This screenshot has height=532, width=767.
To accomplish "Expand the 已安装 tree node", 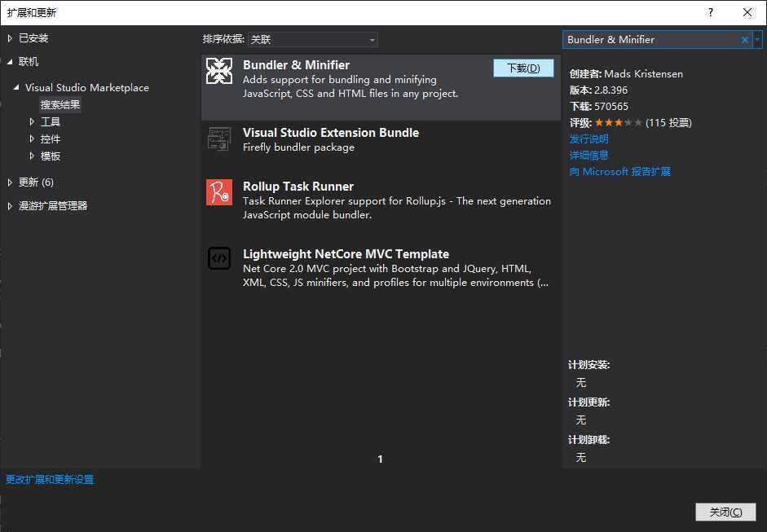I will coord(10,38).
